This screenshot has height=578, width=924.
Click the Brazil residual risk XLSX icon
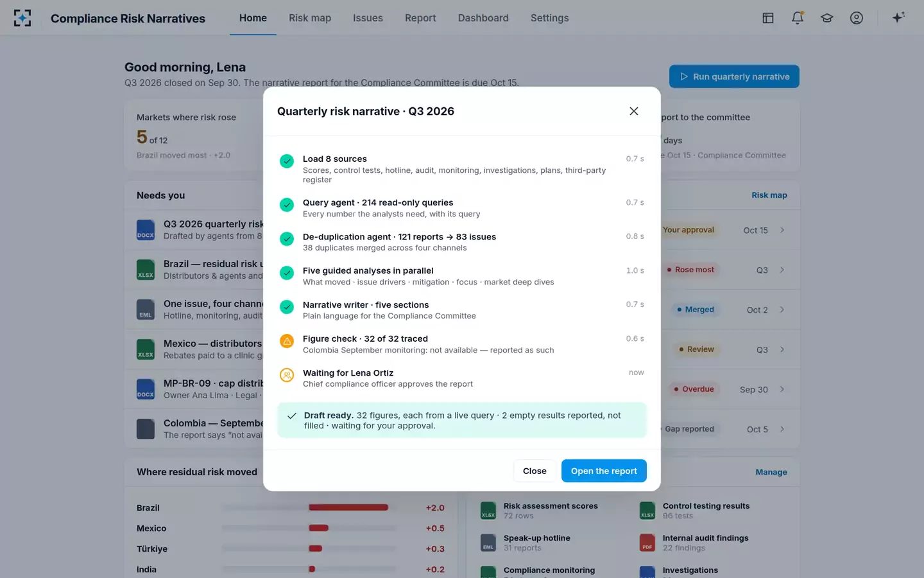pos(146,270)
